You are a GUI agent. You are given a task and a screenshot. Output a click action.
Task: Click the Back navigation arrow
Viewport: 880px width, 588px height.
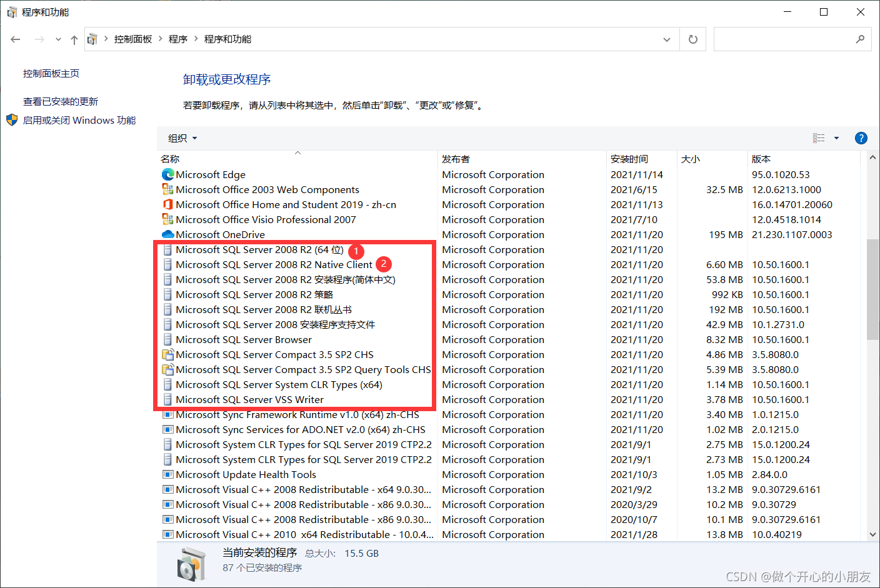[16, 39]
